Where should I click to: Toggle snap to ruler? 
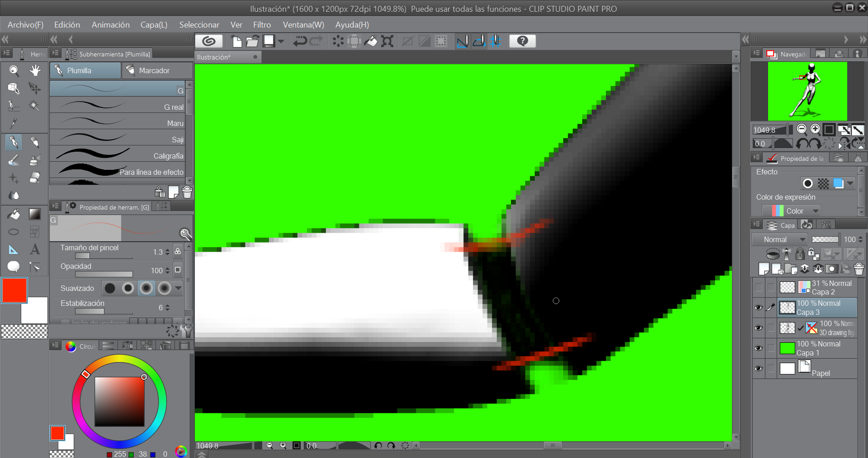(x=462, y=41)
